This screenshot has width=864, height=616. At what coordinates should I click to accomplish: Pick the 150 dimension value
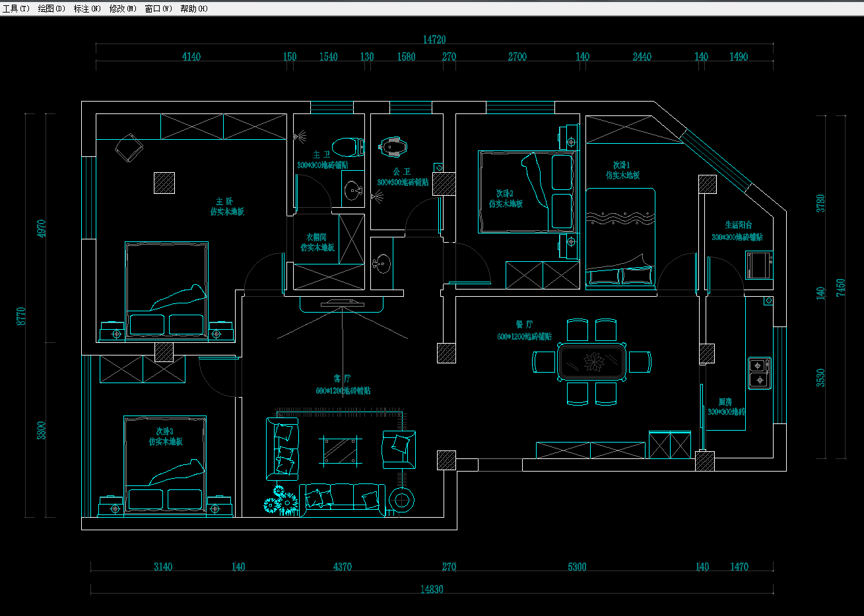pyautogui.click(x=290, y=57)
